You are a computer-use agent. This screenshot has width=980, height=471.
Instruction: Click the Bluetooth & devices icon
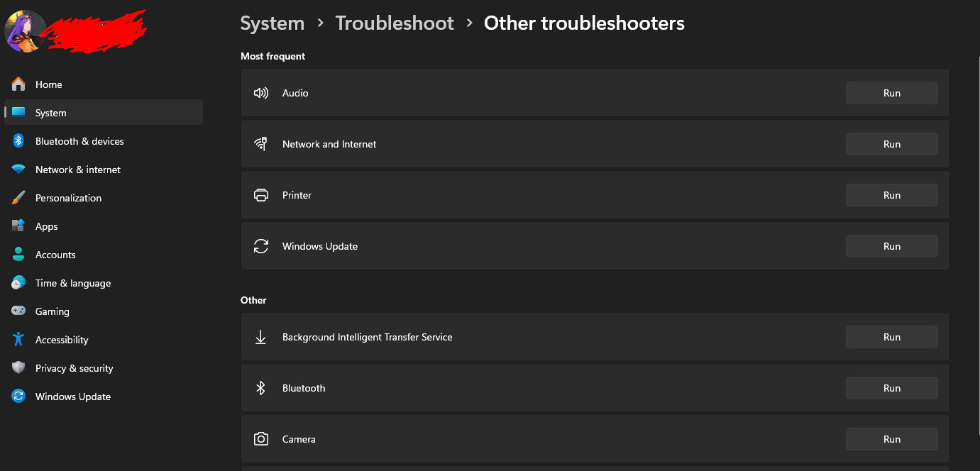tap(18, 141)
